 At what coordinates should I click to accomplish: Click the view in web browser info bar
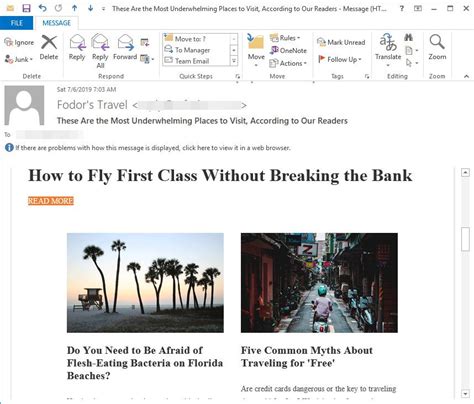[x=152, y=148]
